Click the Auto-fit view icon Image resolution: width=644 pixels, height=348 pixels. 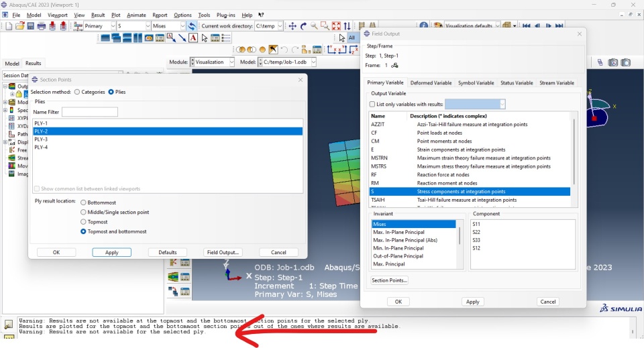click(x=336, y=26)
